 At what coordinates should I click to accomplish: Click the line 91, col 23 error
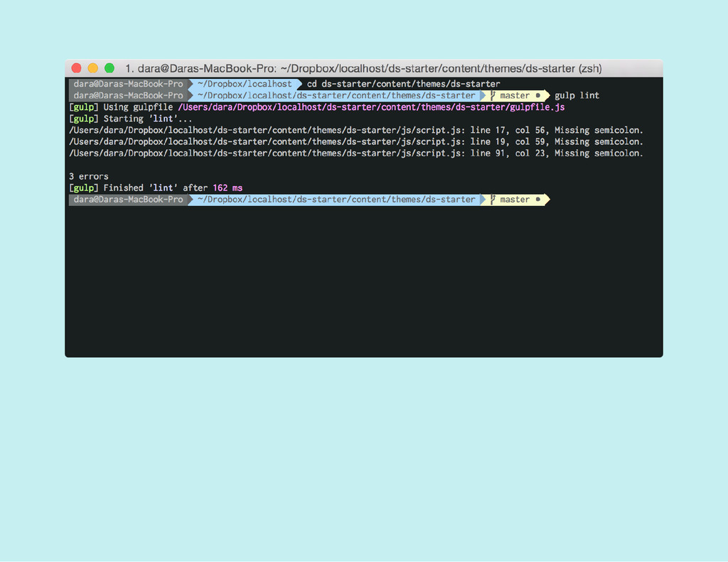click(356, 153)
